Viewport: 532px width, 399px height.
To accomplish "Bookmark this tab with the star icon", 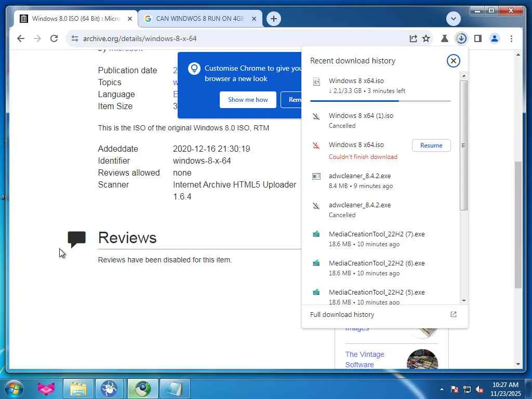I will 426,38.
